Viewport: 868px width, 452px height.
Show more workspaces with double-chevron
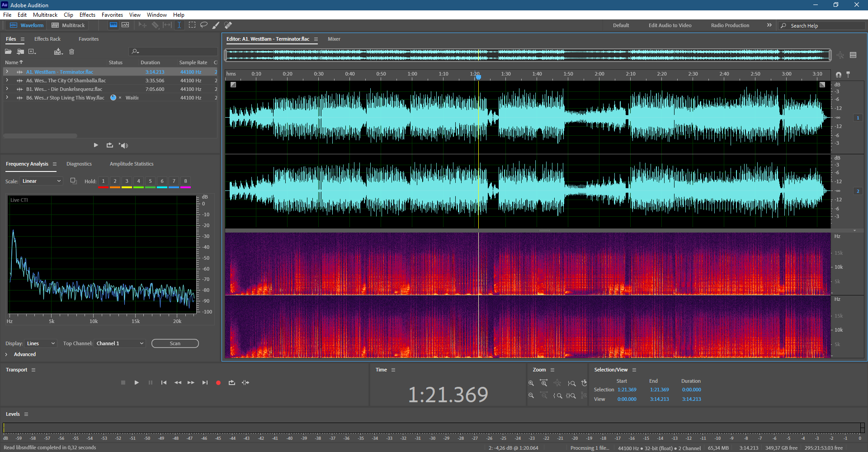tap(769, 25)
